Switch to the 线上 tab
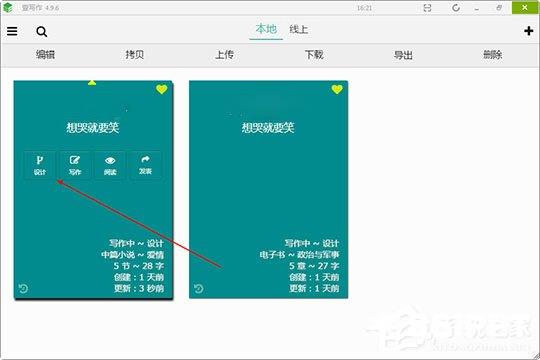 tap(299, 29)
